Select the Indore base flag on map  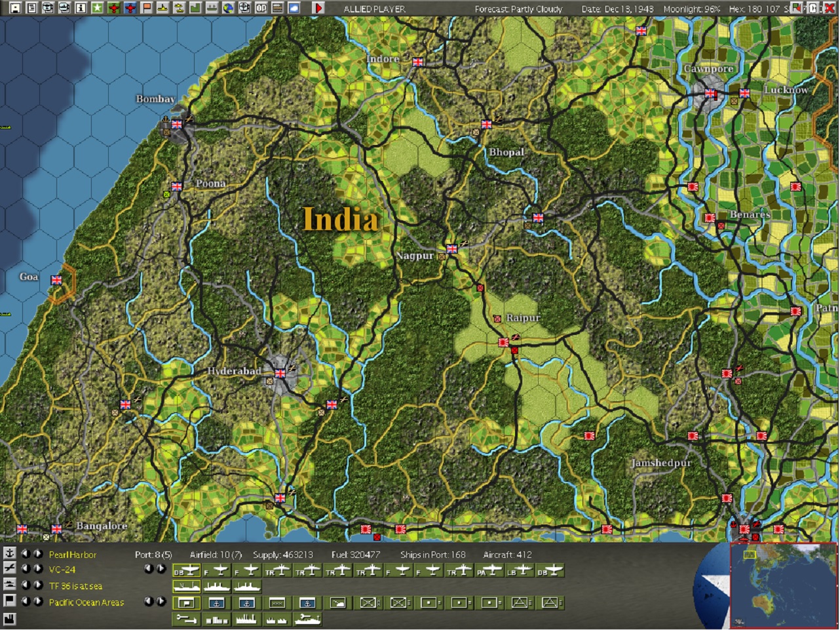(x=417, y=62)
